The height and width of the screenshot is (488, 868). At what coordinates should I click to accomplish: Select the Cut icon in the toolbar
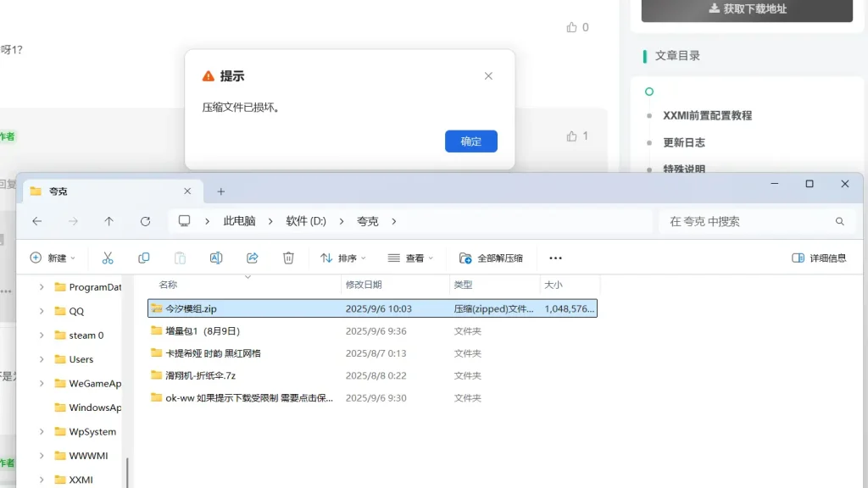(x=107, y=258)
